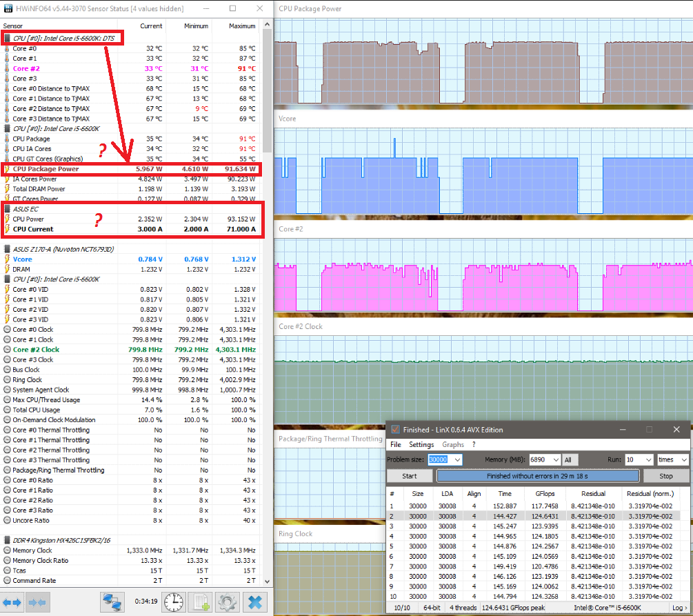Click the circle icon beside Uncore Ratio
Viewport: 693px width, 616px height.
[x=7, y=520]
